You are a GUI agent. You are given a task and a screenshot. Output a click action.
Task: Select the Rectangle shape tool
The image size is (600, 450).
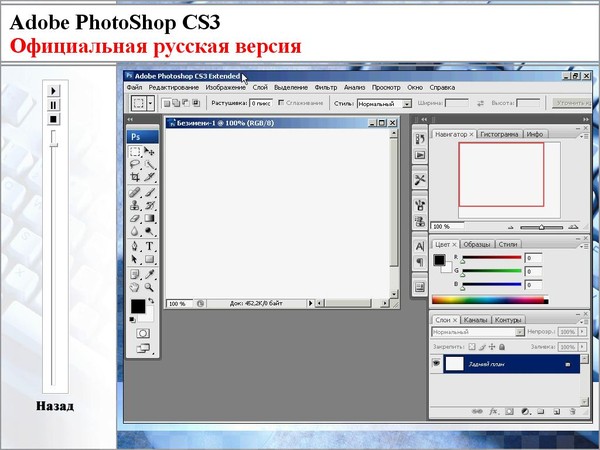[x=149, y=259]
